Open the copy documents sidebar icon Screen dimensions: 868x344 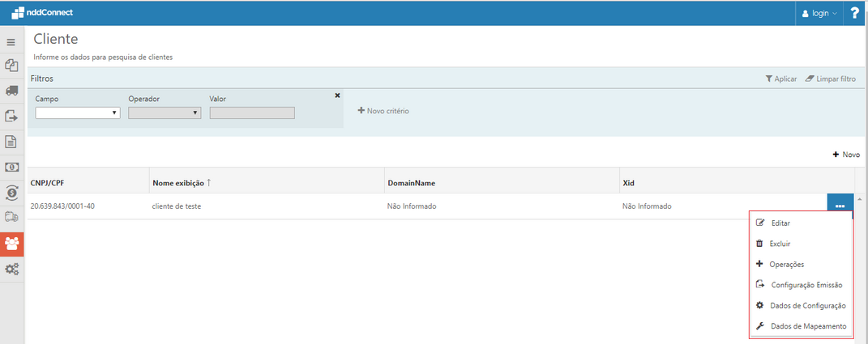pos(11,66)
